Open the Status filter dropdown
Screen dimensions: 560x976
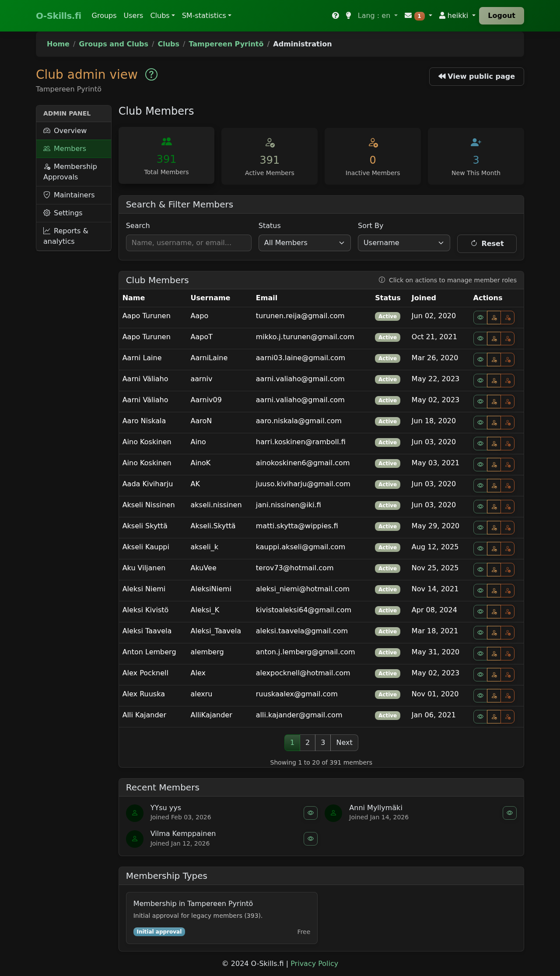coord(304,243)
